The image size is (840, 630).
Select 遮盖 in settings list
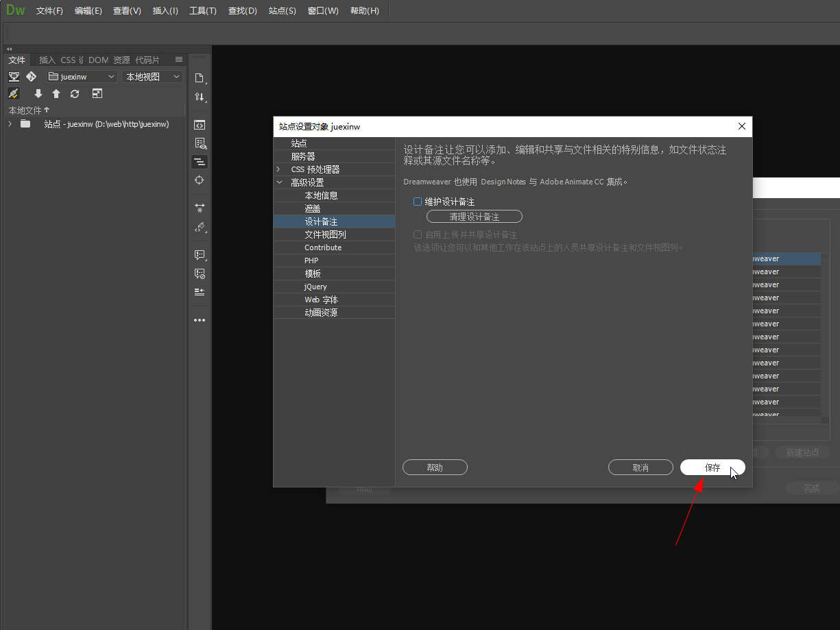pos(334,208)
